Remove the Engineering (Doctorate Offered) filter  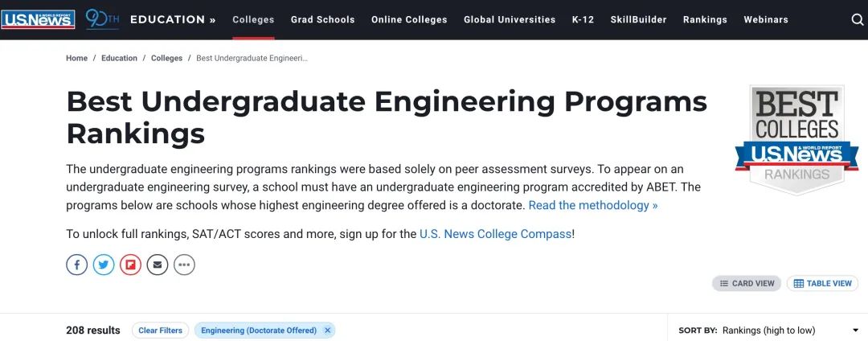(327, 331)
